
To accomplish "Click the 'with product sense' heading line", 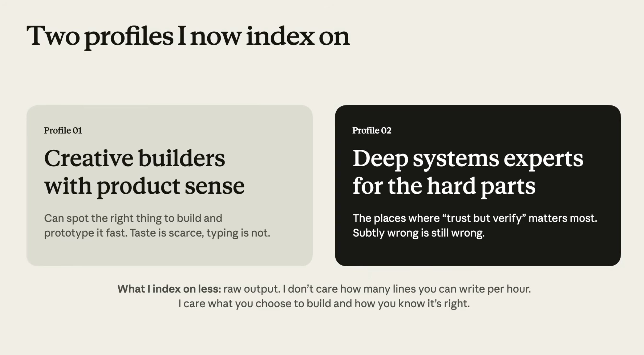I will [x=144, y=186].
